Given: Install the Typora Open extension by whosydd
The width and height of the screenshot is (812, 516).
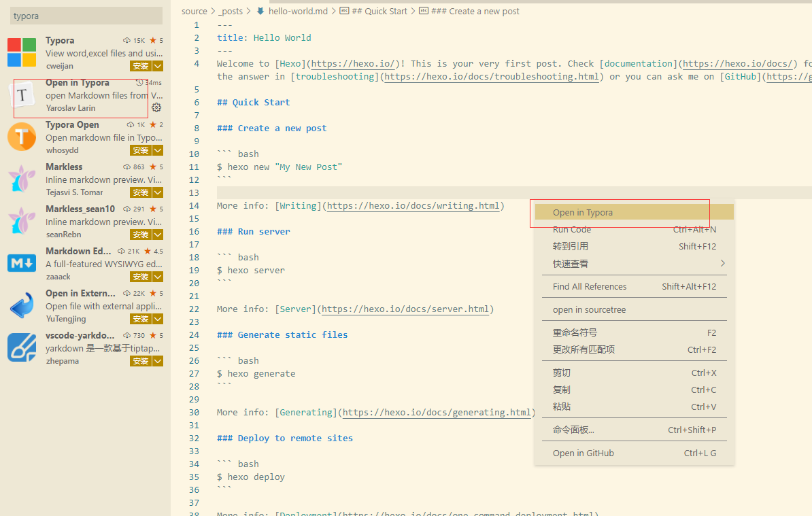Looking at the screenshot, I should [141, 151].
